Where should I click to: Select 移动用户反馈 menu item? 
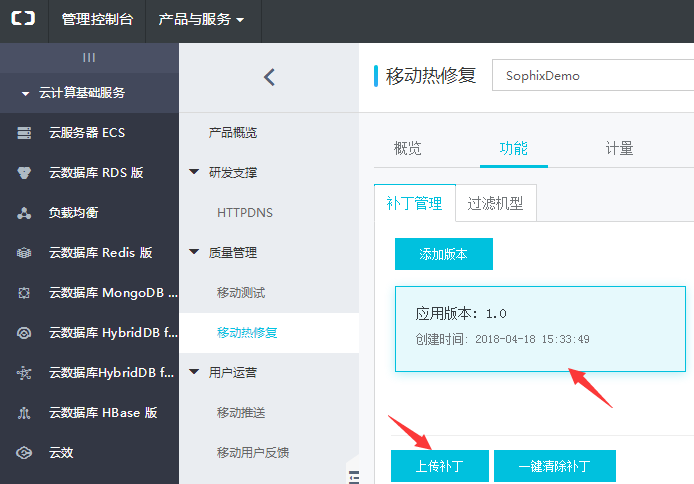253,453
